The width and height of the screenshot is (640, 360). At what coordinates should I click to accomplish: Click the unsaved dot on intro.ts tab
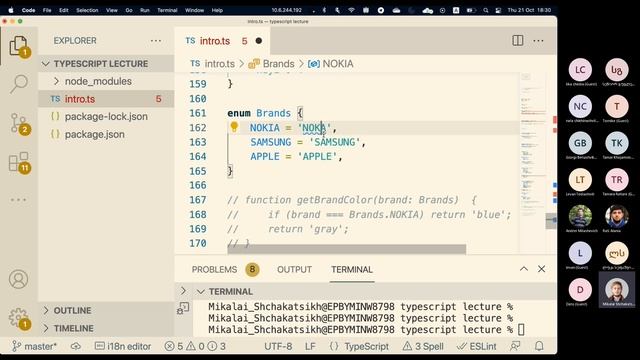point(259,41)
